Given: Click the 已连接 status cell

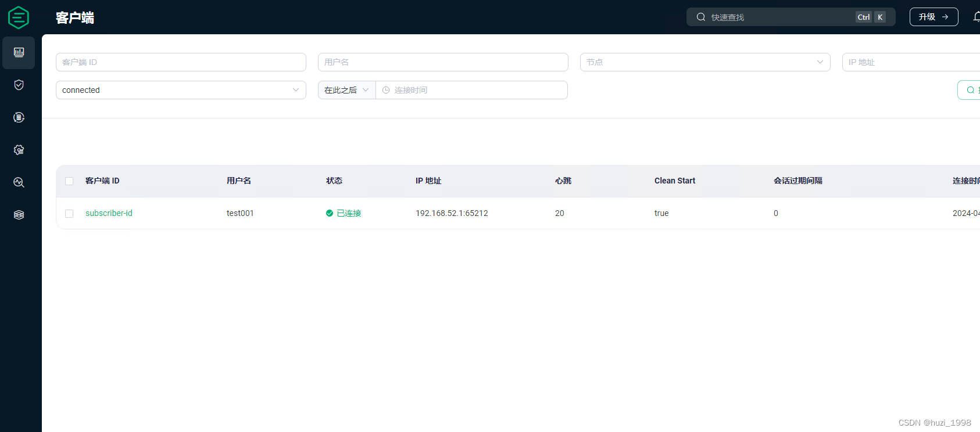Looking at the screenshot, I should (x=344, y=213).
